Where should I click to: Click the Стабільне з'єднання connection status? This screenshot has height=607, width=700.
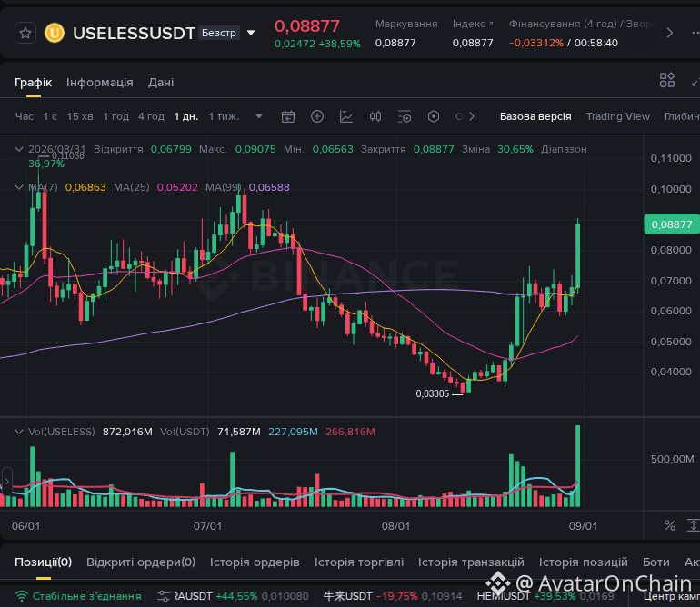78,596
